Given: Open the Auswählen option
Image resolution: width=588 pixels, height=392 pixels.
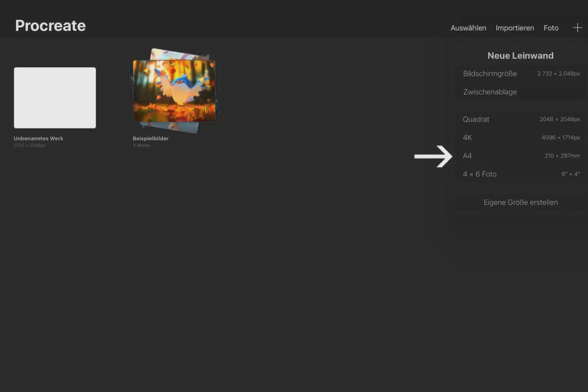Looking at the screenshot, I should (468, 28).
